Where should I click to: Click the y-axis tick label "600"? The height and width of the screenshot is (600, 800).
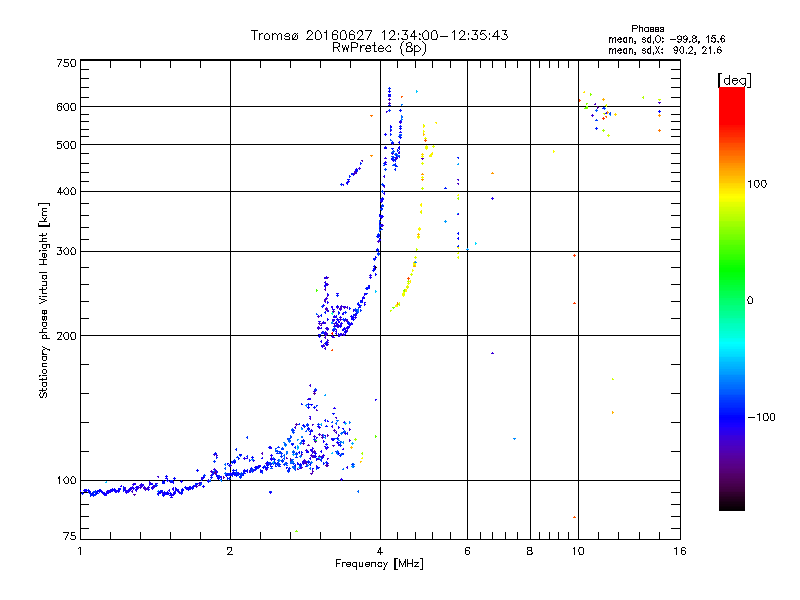pos(66,107)
